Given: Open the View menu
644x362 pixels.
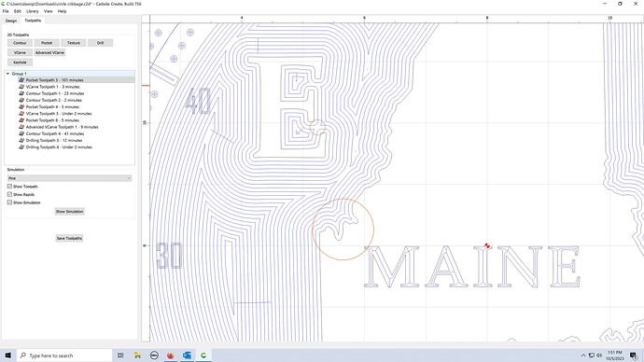Looking at the screenshot, I should coord(48,11).
